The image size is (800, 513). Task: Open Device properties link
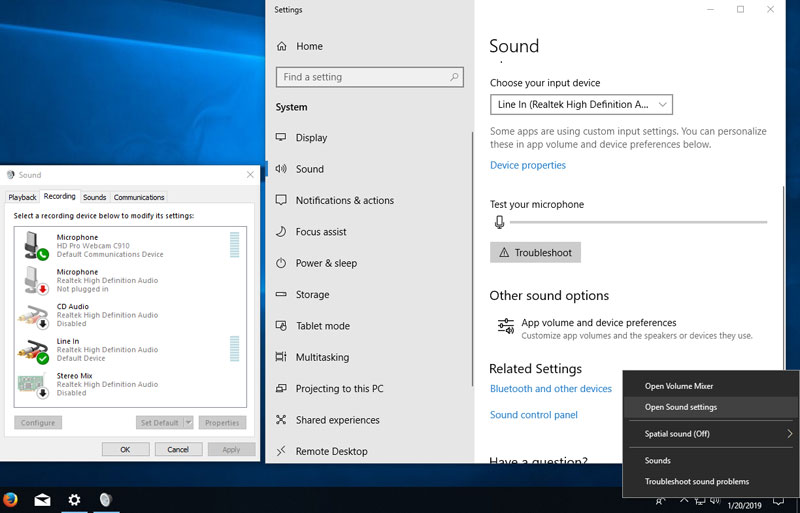pos(528,165)
